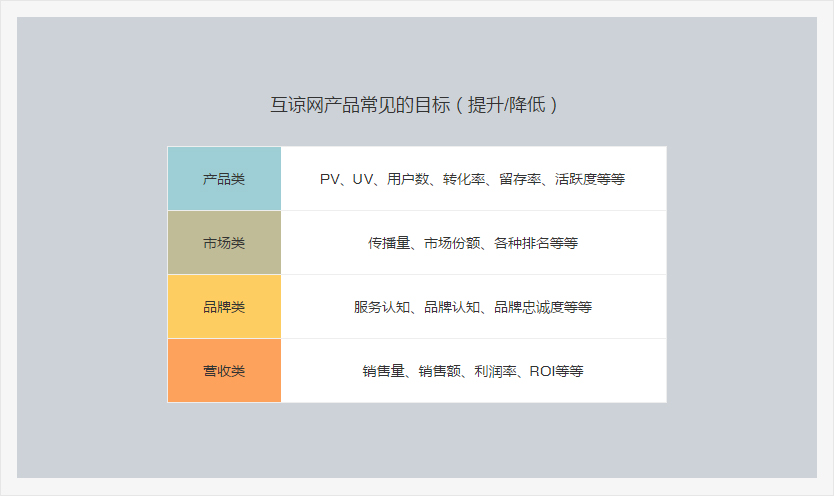Select the UV metric text
Viewport: 834px width, 496px height.
click(363, 179)
